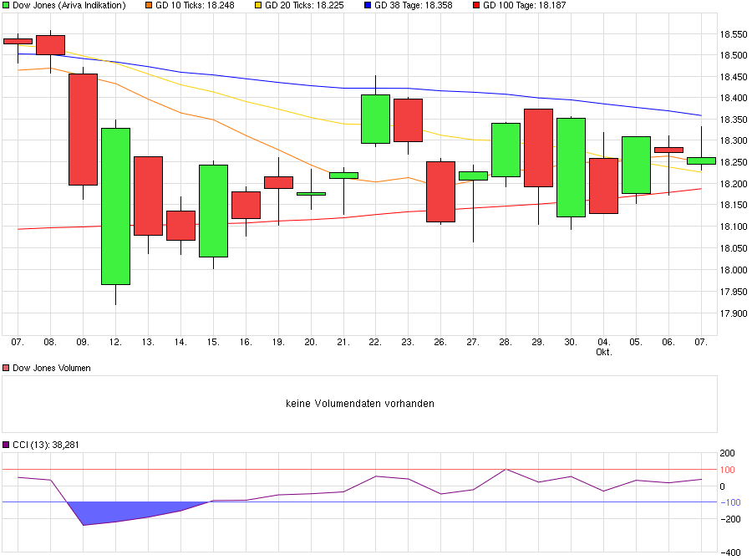
Task: Click the x-axis date label '12.'
Action: click(x=115, y=342)
